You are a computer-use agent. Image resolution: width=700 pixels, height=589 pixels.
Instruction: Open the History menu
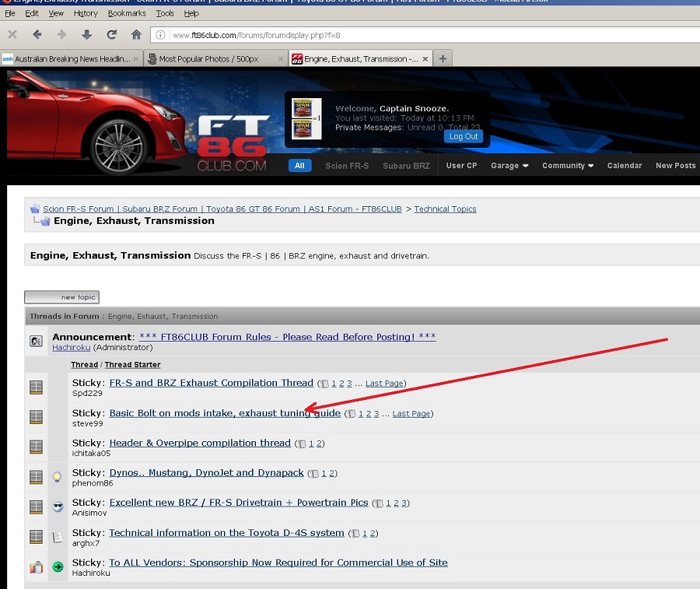pos(86,13)
